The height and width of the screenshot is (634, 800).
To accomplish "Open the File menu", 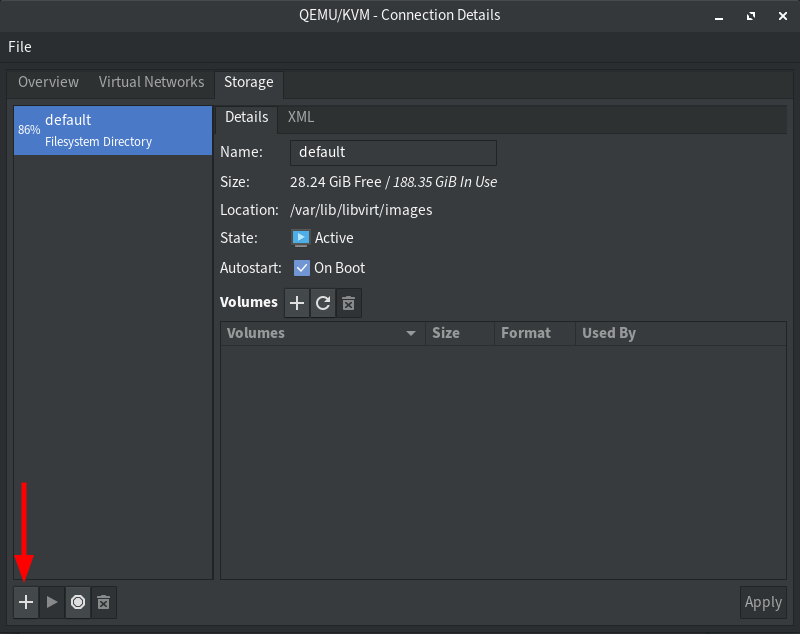I will tap(20, 47).
